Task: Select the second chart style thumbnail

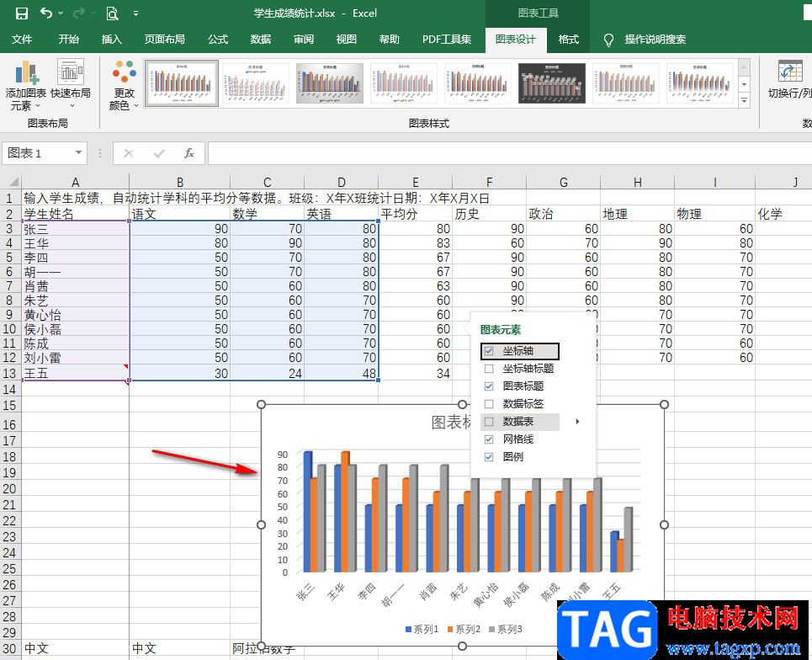Action: 256,83
